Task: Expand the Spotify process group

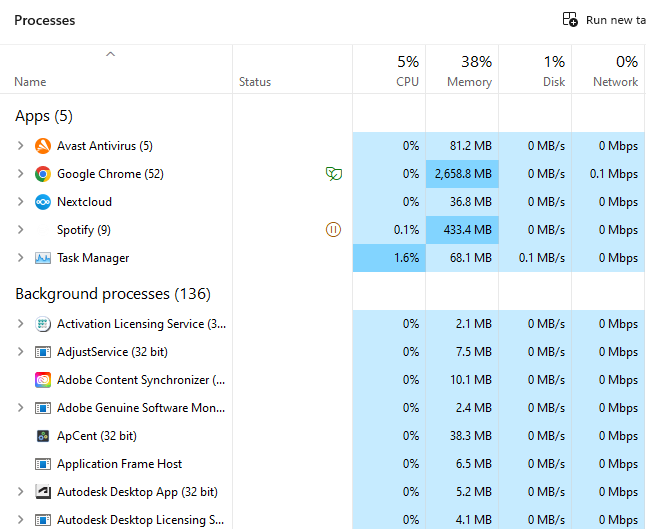Action: pyautogui.click(x=20, y=229)
